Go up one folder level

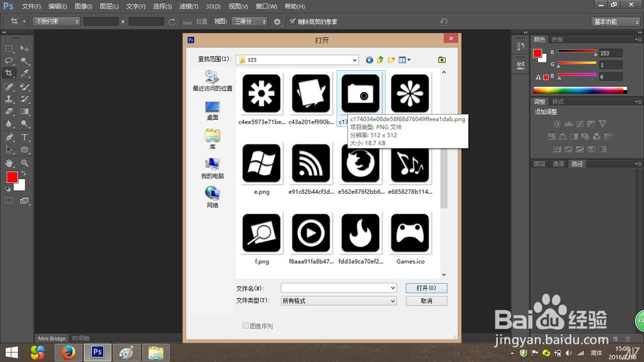pyautogui.click(x=381, y=60)
